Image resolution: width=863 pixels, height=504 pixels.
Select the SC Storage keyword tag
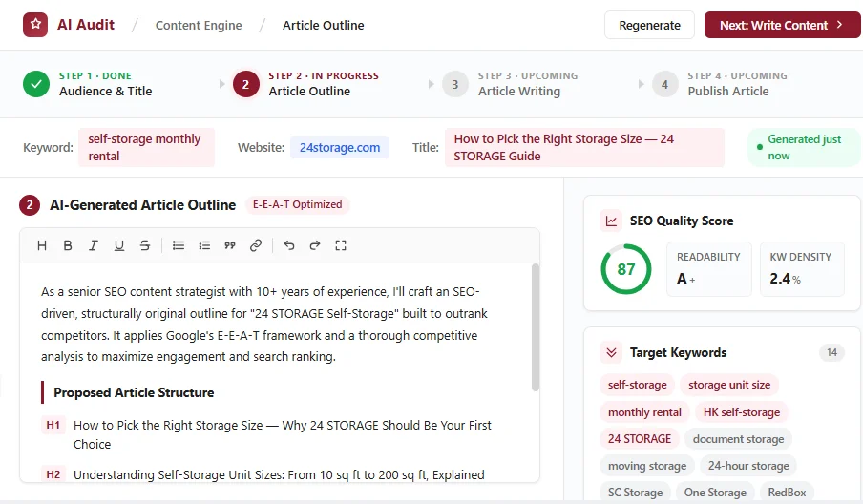pos(635,493)
